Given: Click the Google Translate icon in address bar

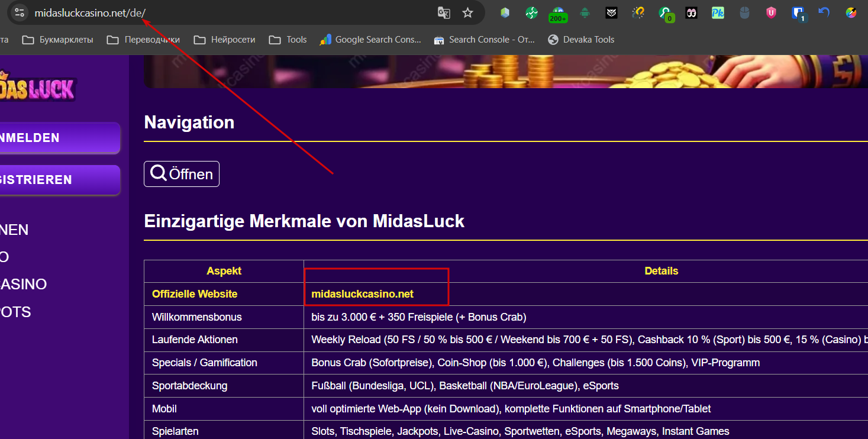Looking at the screenshot, I should pos(444,12).
